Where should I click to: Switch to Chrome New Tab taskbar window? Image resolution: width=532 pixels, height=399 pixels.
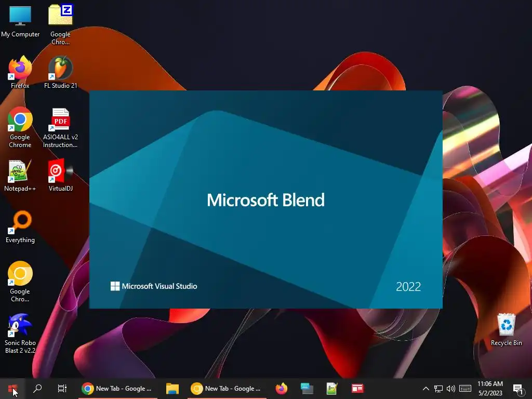(118, 389)
